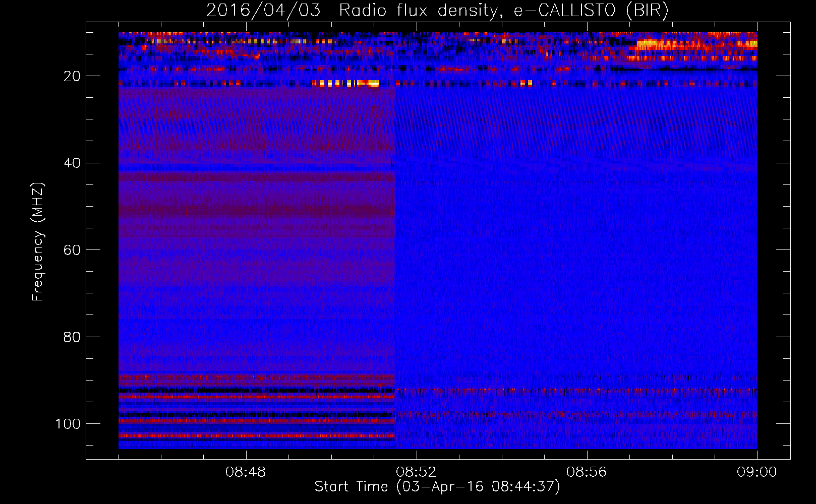
Task: Click the 08:52 time tick label
Action: tap(416, 472)
